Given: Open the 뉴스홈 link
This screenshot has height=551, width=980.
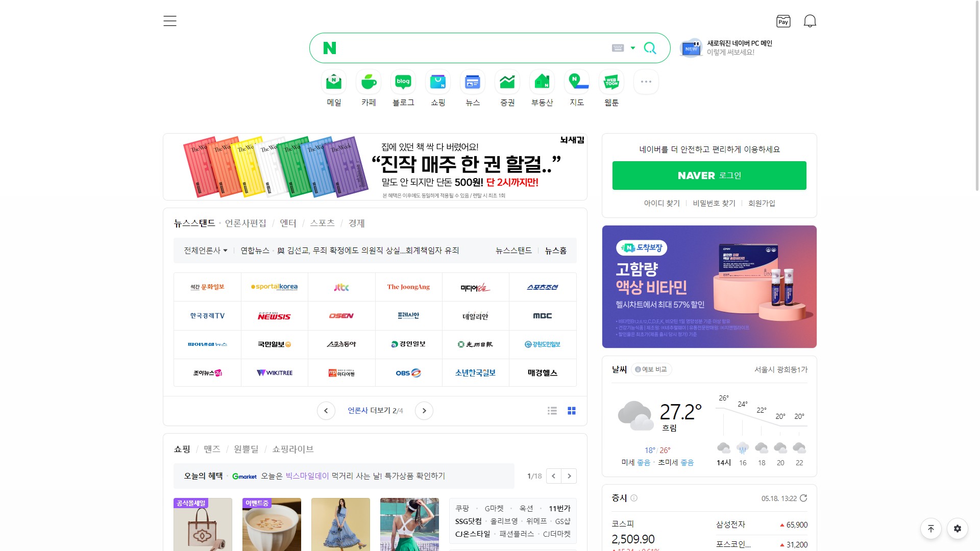Looking at the screenshot, I should 555,251.
